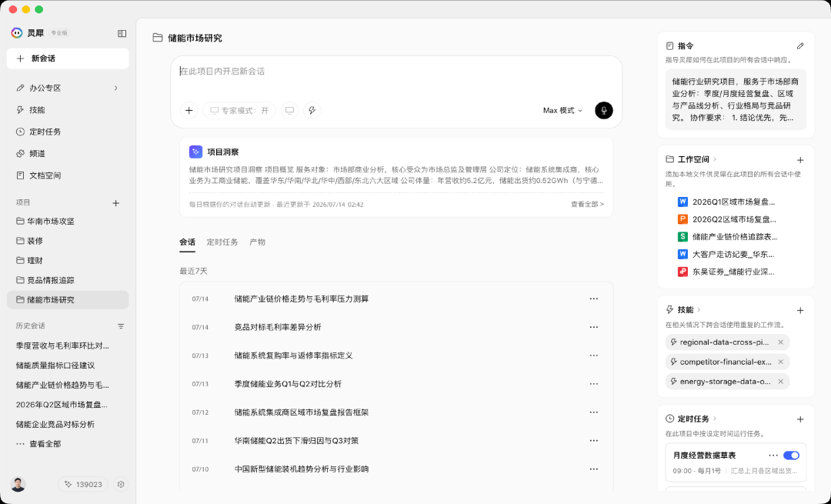Select the 储能市场研究 project in sidebar

point(68,299)
